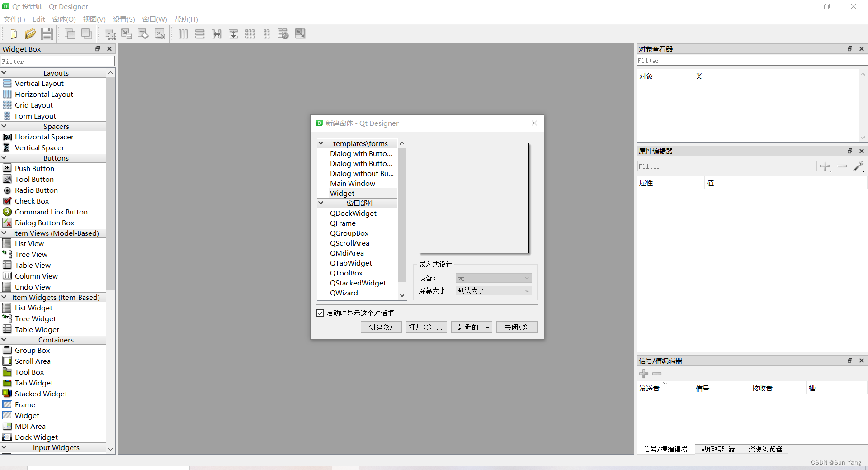Click the Open file folder icon
Image resolution: width=868 pixels, height=470 pixels.
30,34
